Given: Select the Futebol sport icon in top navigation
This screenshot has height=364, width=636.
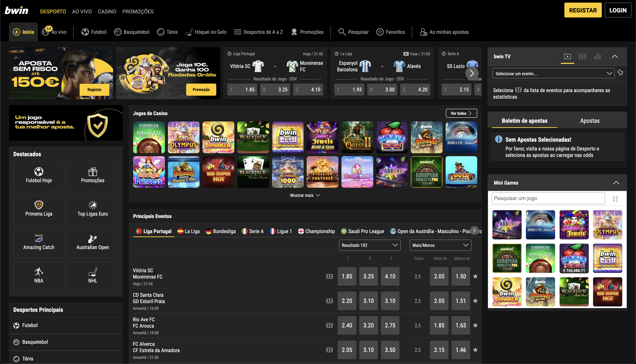Looking at the screenshot, I should [85, 32].
